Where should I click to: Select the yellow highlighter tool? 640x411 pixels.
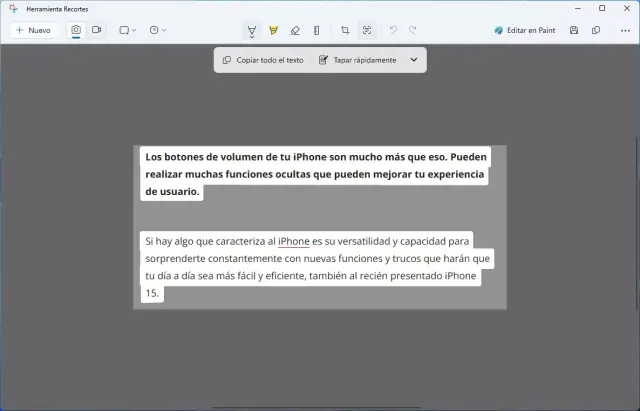click(273, 30)
